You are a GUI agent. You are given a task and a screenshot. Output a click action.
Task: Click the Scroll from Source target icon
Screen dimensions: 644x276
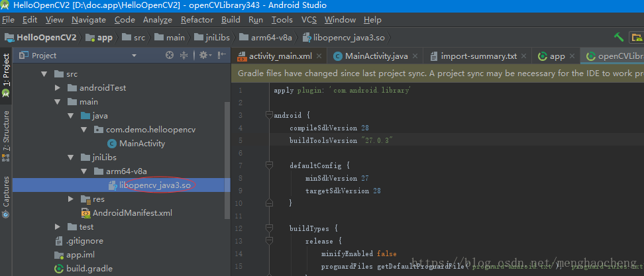pyautogui.click(x=169, y=55)
